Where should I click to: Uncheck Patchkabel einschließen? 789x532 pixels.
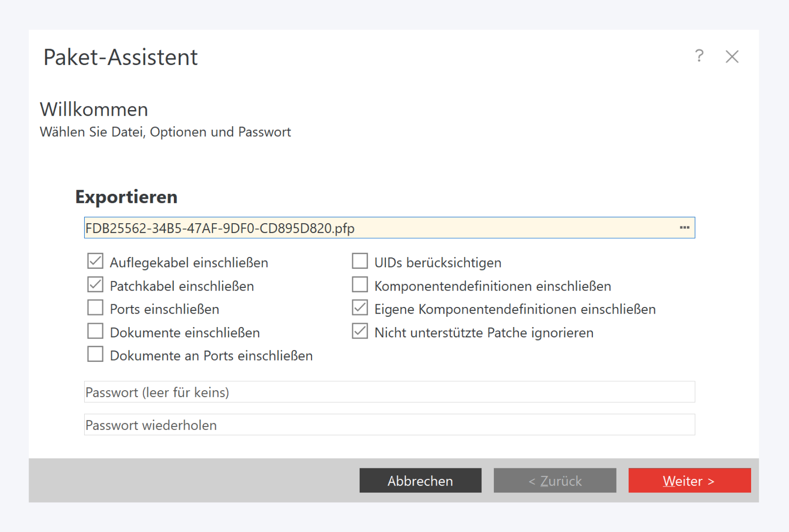[95, 285]
